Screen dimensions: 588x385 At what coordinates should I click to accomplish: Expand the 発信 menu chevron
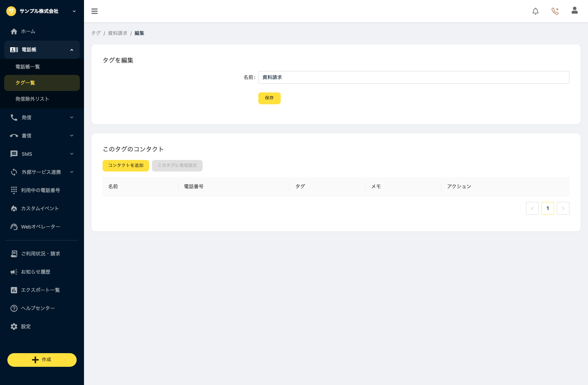click(x=72, y=118)
